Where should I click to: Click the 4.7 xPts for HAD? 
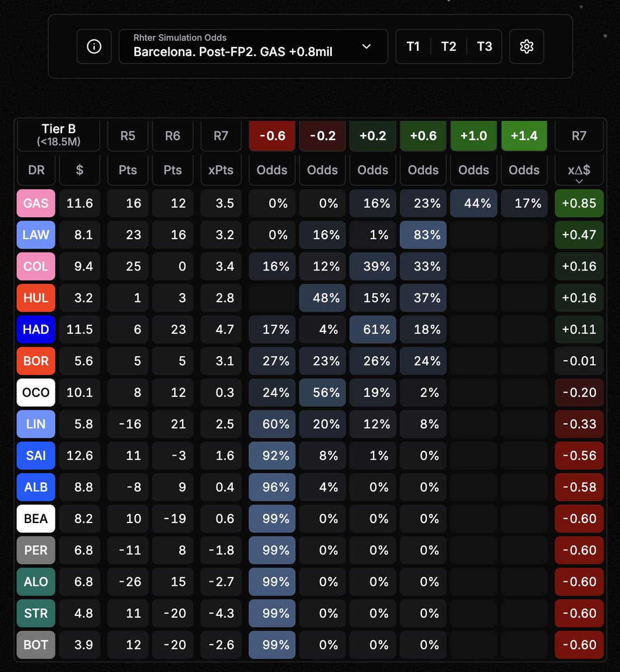(221, 329)
